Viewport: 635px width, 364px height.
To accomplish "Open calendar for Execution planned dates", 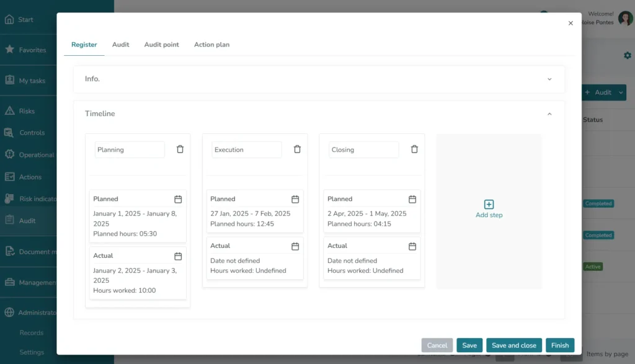I will [295, 199].
